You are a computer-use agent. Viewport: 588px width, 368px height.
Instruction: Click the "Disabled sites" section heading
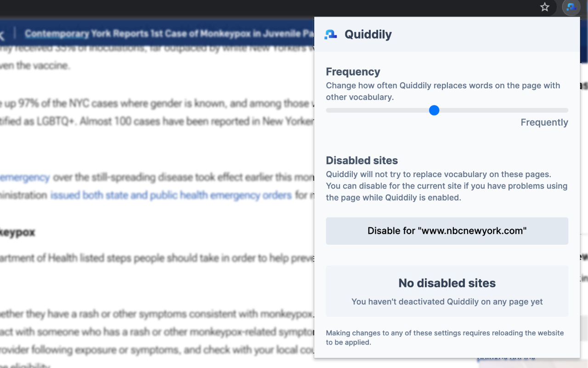(362, 161)
